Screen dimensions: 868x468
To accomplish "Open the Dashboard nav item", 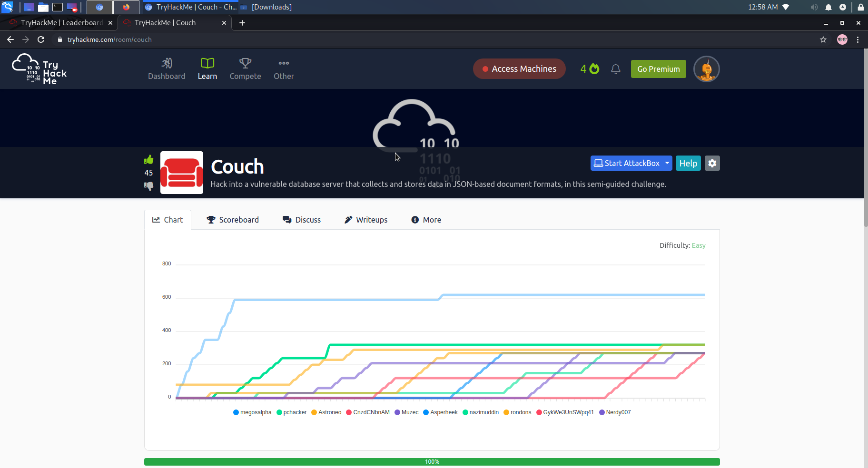I will coord(167,69).
